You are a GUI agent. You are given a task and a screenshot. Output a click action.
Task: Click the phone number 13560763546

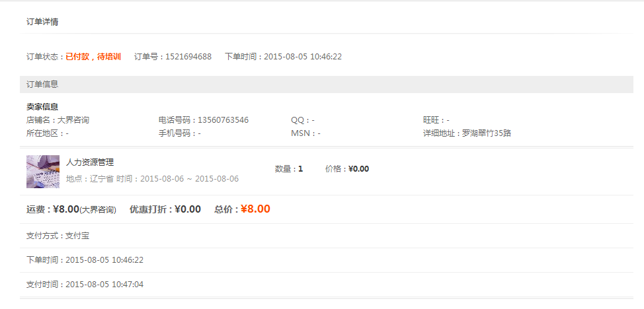pos(223,120)
